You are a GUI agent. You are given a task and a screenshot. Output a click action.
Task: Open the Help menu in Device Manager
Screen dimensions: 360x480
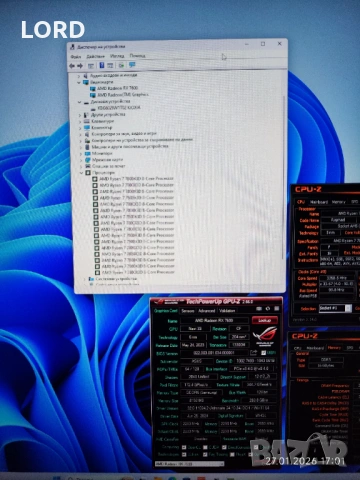pos(137,56)
